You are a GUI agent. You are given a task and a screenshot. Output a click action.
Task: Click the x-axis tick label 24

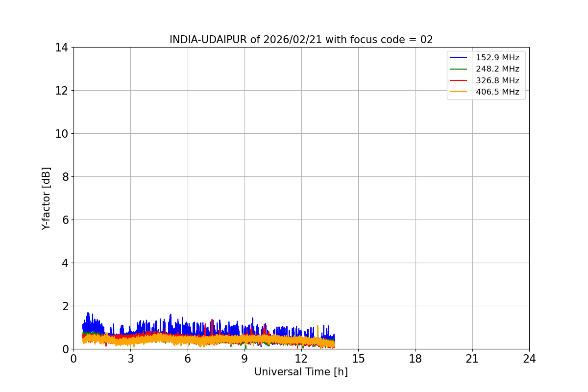click(x=529, y=359)
